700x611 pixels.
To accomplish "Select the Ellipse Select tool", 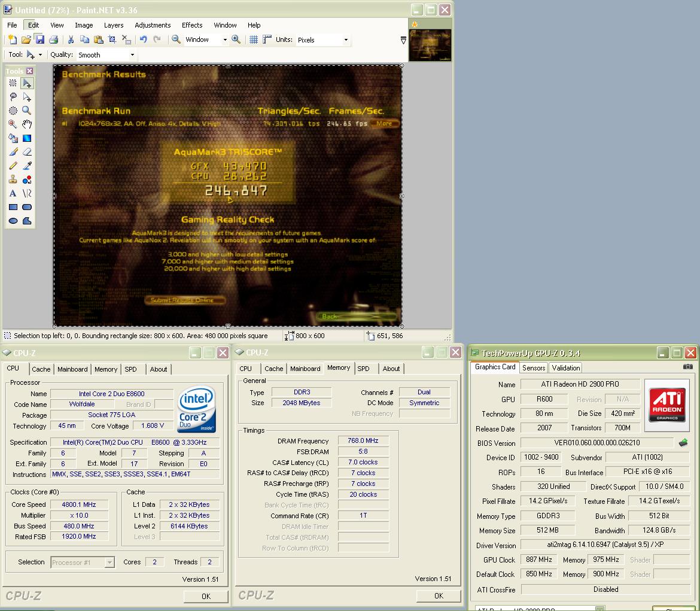I will [13, 110].
